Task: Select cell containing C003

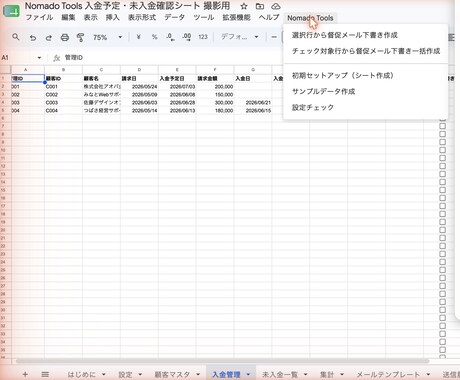Action: click(x=63, y=103)
